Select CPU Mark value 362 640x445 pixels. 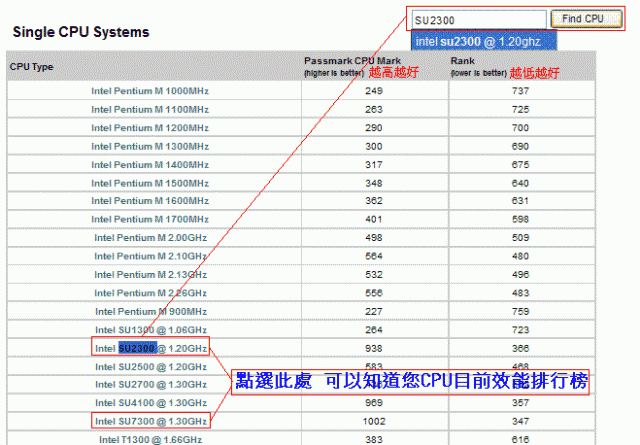click(374, 201)
